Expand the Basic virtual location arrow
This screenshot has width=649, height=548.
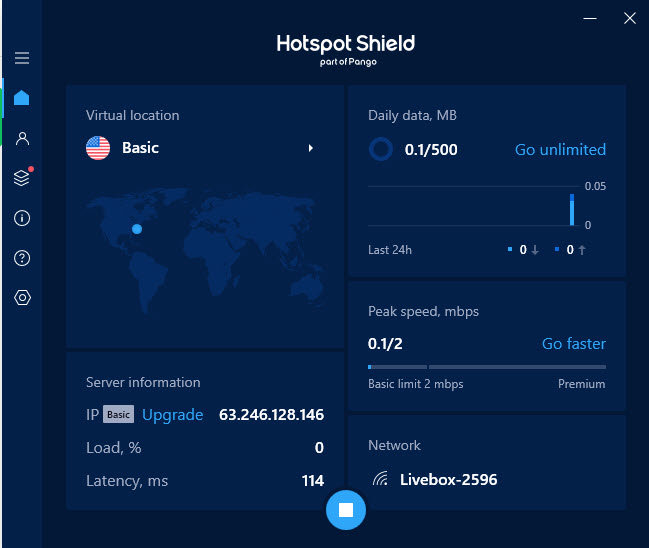[x=311, y=148]
